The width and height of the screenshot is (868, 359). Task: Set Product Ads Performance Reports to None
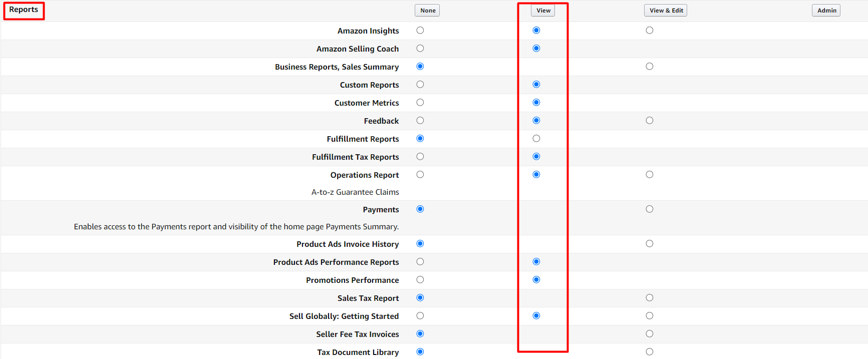pos(420,262)
